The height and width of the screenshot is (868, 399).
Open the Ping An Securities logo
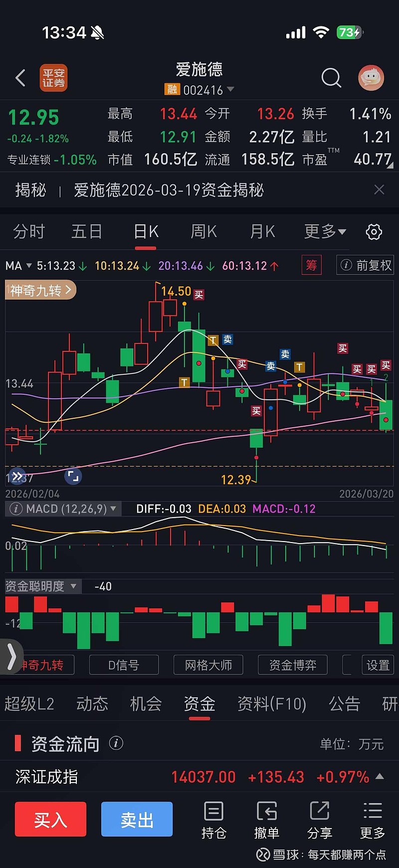[x=53, y=78]
